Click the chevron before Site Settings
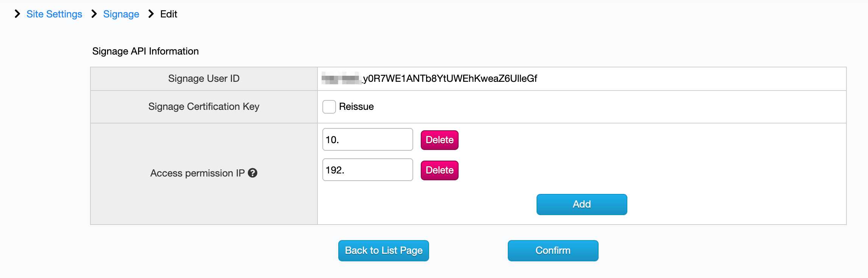Viewport: 868px width, 278px height. [x=17, y=14]
